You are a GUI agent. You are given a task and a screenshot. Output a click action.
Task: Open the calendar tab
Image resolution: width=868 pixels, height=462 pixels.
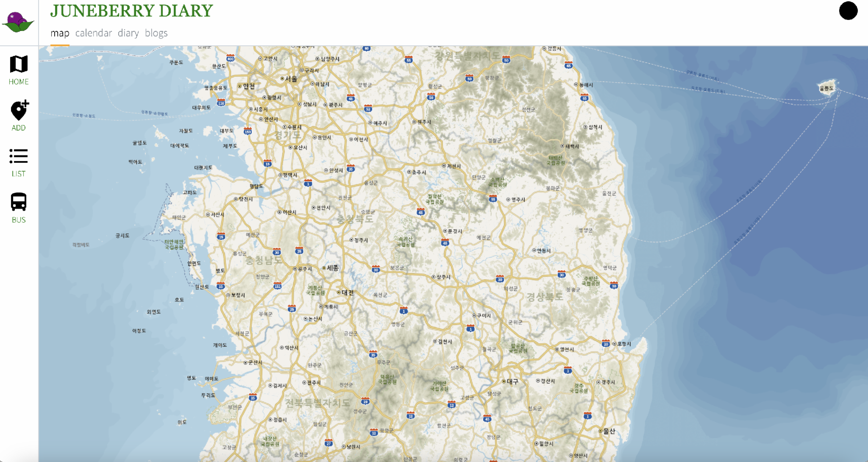[x=94, y=33]
